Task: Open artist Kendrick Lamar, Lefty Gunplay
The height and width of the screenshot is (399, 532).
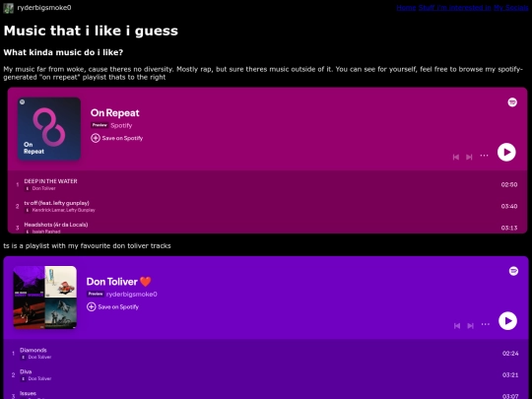Action: 63,210
